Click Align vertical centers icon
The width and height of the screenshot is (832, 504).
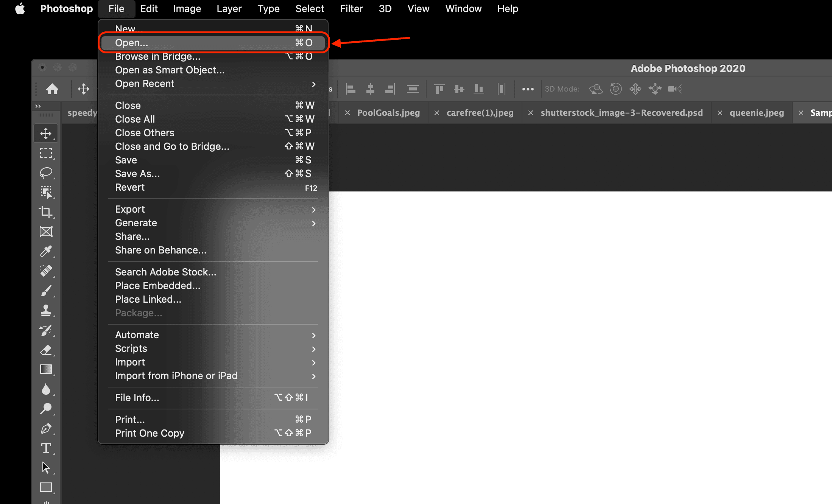tap(459, 89)
